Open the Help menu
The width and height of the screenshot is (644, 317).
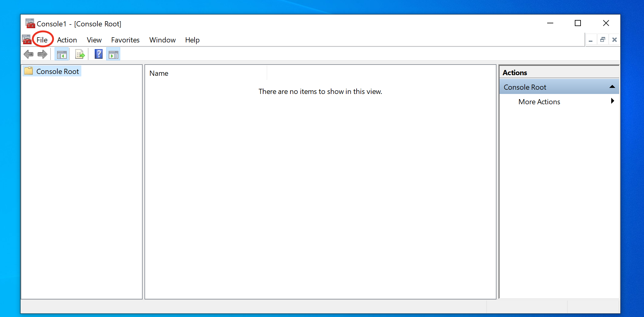(192, 40)
